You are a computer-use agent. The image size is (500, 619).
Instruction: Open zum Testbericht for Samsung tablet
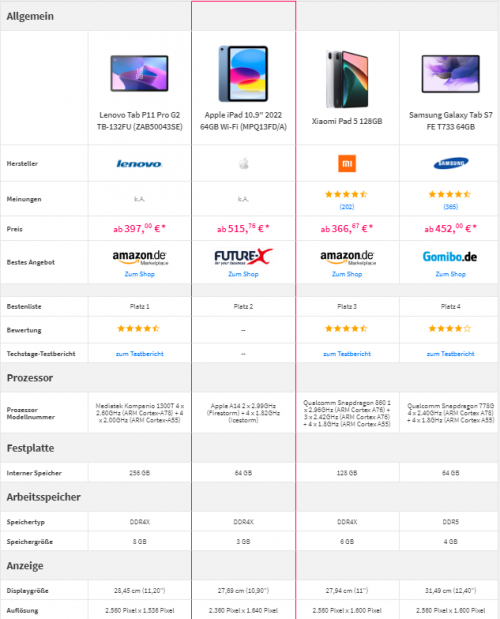[x=451, y=354]
